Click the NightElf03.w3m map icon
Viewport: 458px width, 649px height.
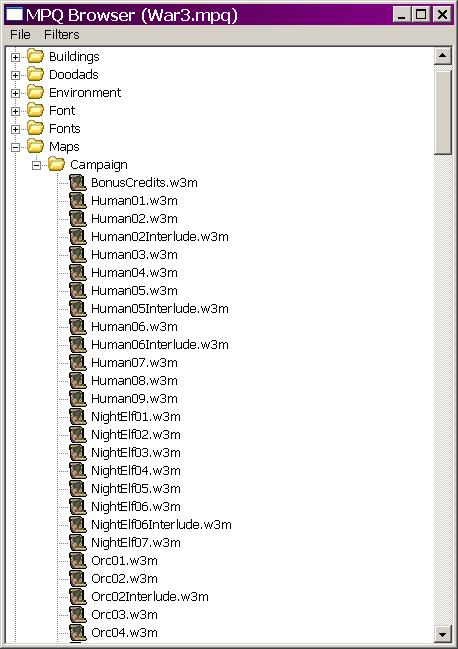pyautogui.click(x=78, y=453)
